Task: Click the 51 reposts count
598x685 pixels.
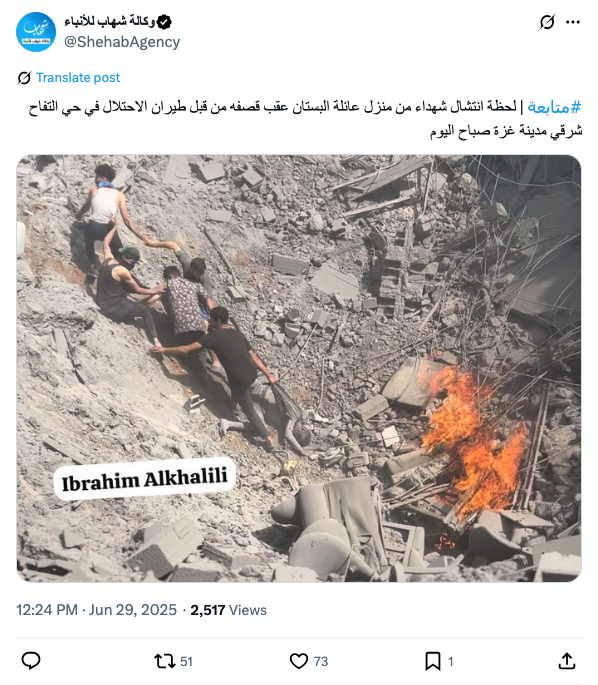Action: (x=187, y=661)
